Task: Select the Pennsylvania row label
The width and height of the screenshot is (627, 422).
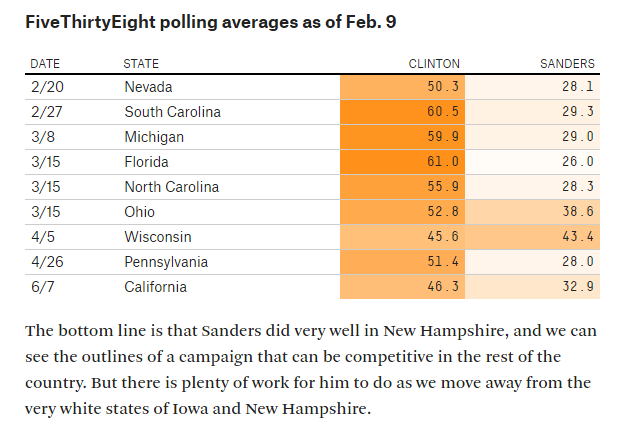Action: pos(166,262)
